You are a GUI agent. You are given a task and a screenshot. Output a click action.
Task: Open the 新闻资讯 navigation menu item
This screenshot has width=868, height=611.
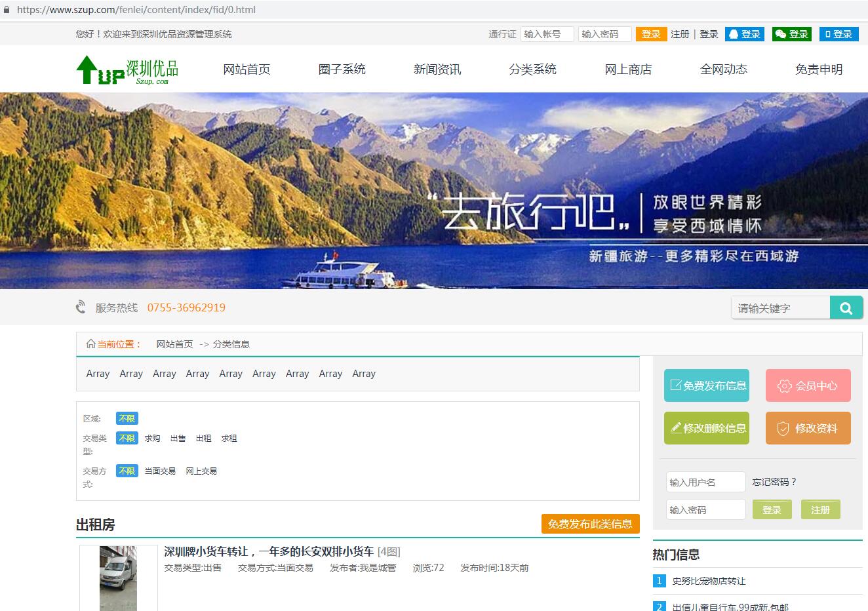437,69
